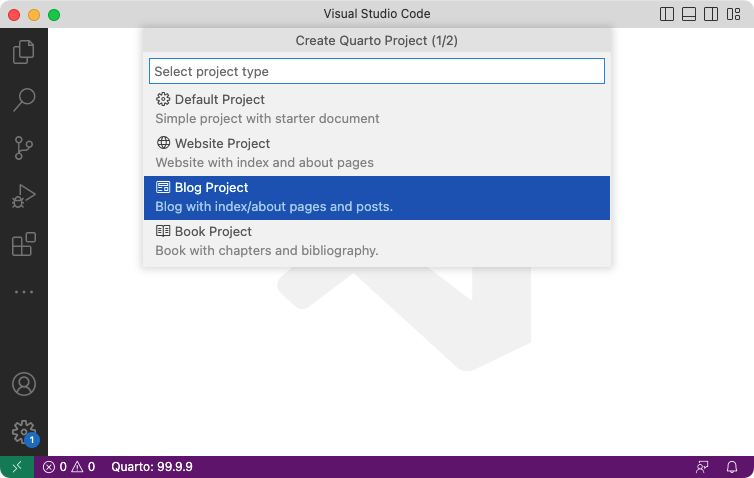Click the remote window indicator
Image resolution: width=754 pixels, height=478 pixels.
(16, 467)
